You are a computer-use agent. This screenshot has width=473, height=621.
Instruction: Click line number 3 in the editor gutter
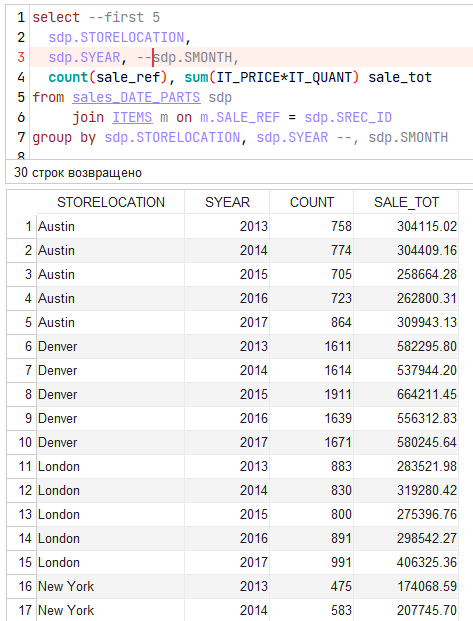(21, 57)
